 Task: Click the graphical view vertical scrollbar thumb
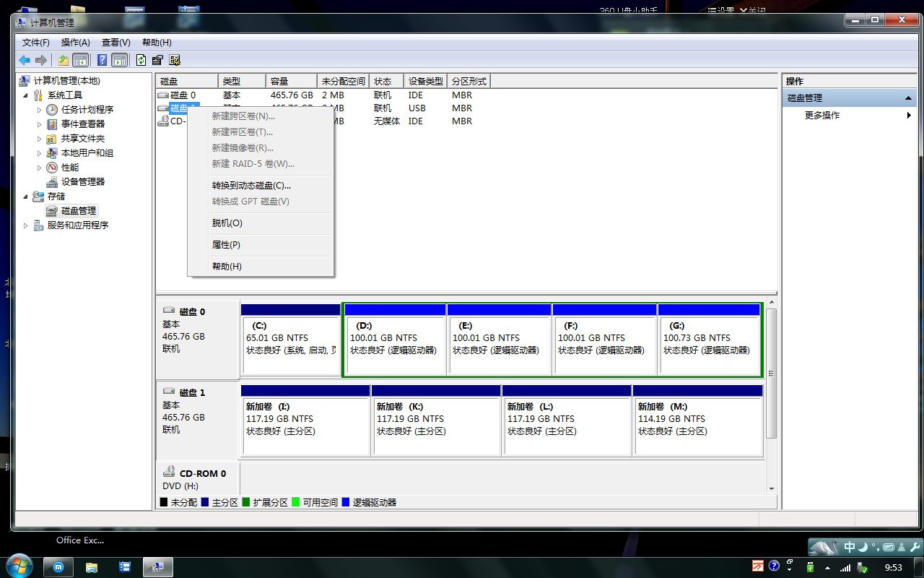click(771, 374)
